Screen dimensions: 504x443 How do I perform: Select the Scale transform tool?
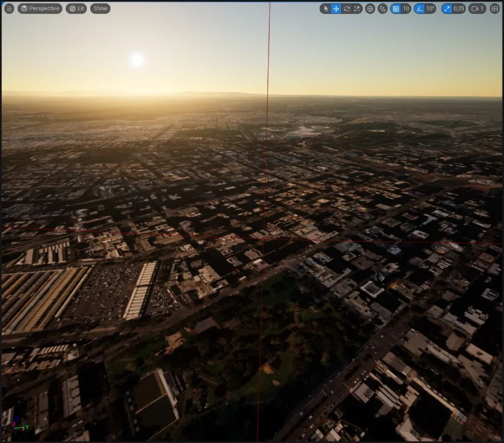point(357,9)
